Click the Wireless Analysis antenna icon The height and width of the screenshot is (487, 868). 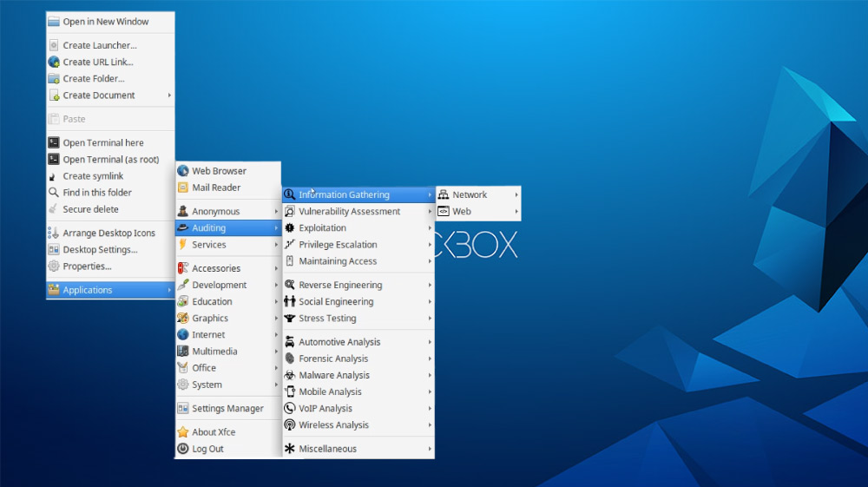pyautogui.click(x=290, y=425)
